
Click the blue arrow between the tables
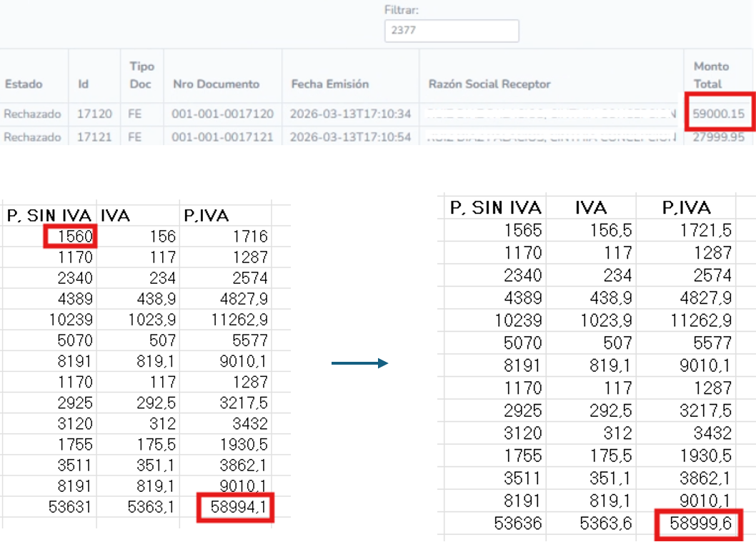point(359,364)
